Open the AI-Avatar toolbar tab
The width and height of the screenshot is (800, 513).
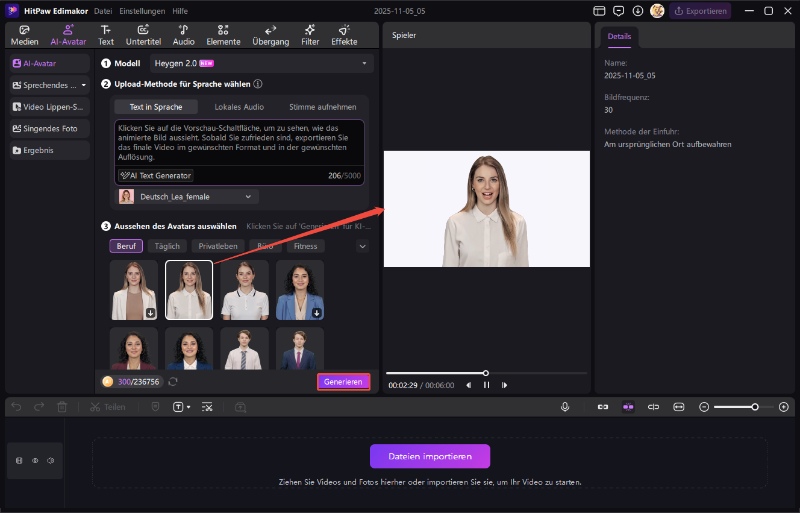coord(68,35)
